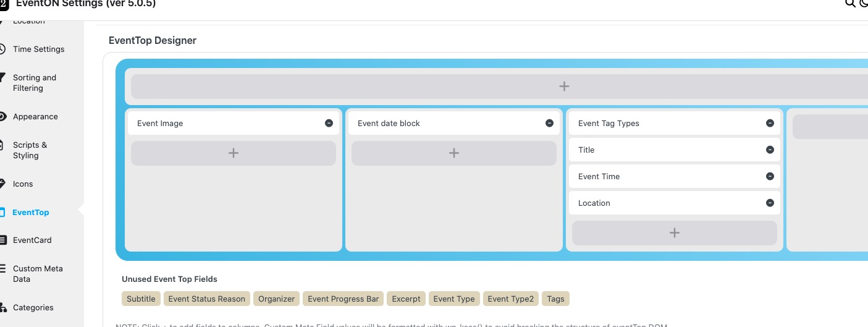Open the Time Settings tab

[38, 49]
